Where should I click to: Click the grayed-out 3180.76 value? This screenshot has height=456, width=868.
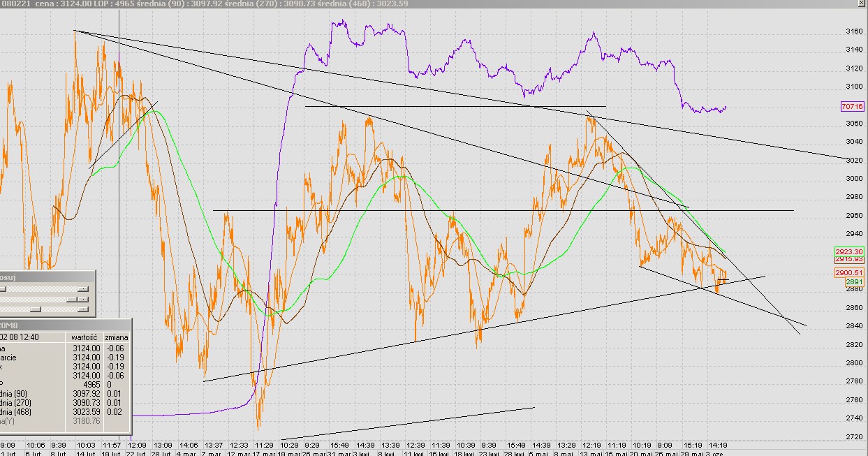click(87, 420)
